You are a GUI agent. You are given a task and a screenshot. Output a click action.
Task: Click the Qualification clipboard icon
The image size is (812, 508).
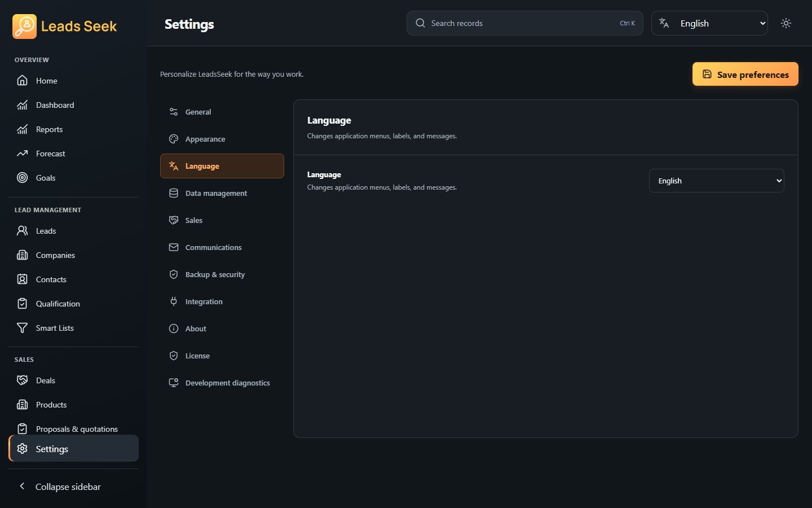pos(23,304)
